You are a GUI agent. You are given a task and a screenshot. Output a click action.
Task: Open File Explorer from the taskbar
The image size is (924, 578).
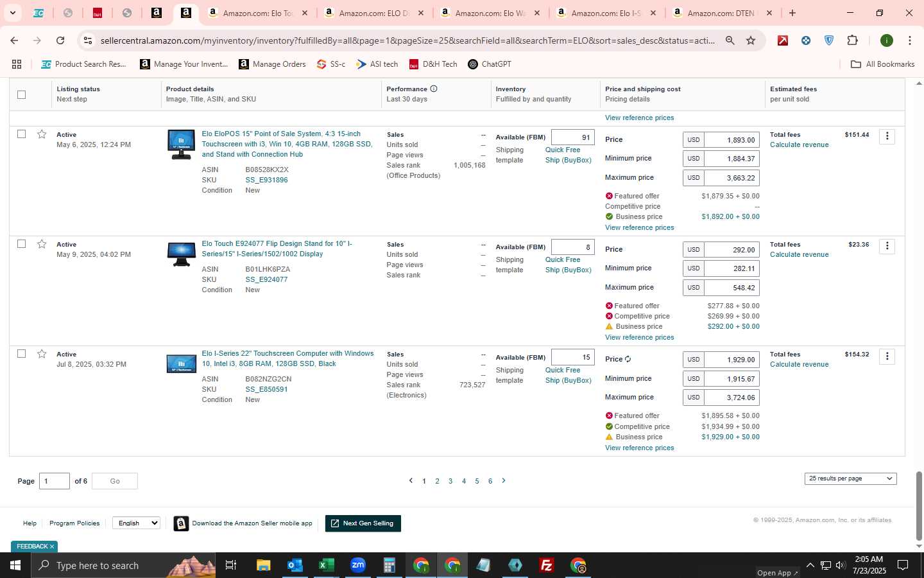click(x=263, y=565)
